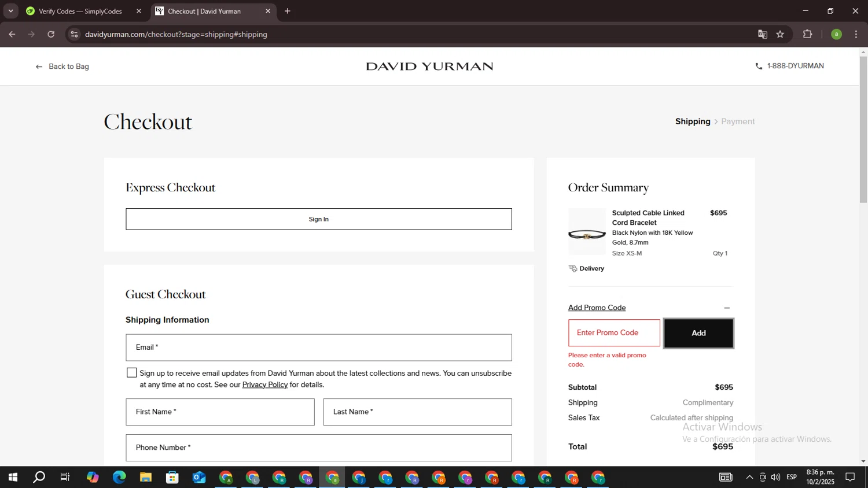Click the Shipping checkout step
868x488 pixels.
coord(693,121)
